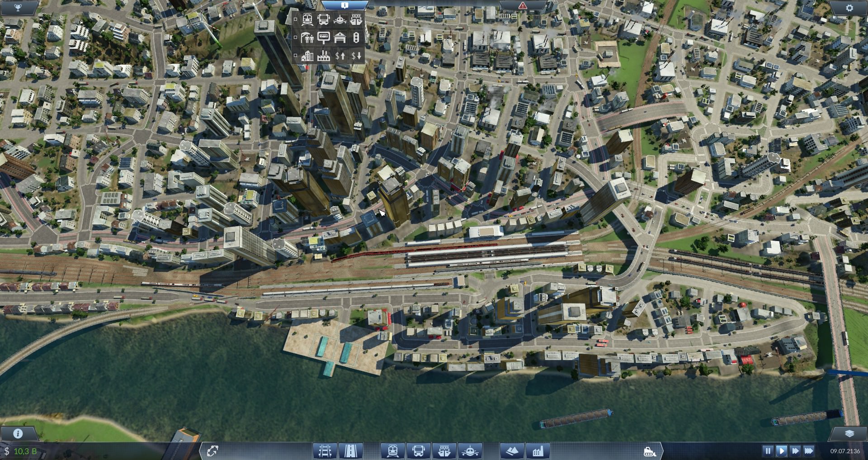The height and width of the screenshot is (460, 868).
Task: Check the second row layer checkbox (stations)
Action: 296,38
